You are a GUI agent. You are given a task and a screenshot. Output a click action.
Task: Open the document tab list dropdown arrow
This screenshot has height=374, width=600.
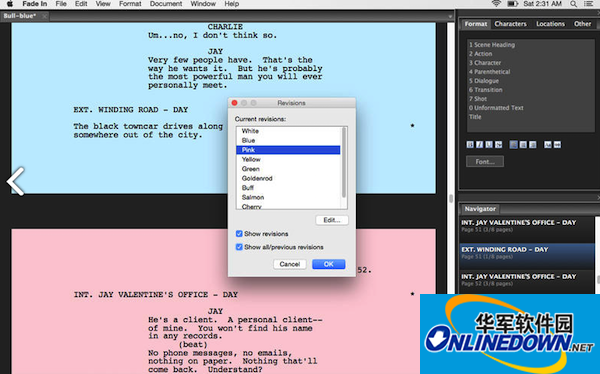coord(450,16)
